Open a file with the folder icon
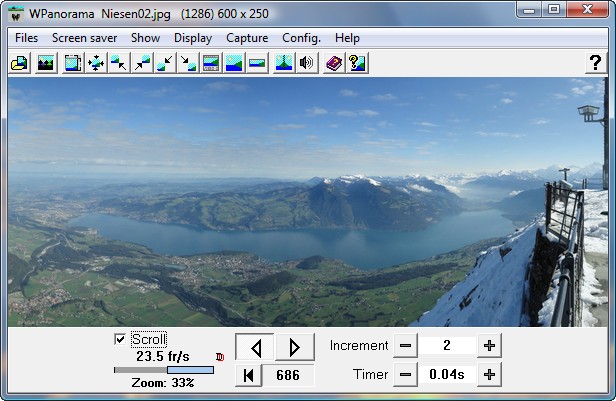Screen dimensions: 616x401 (20, 63)
